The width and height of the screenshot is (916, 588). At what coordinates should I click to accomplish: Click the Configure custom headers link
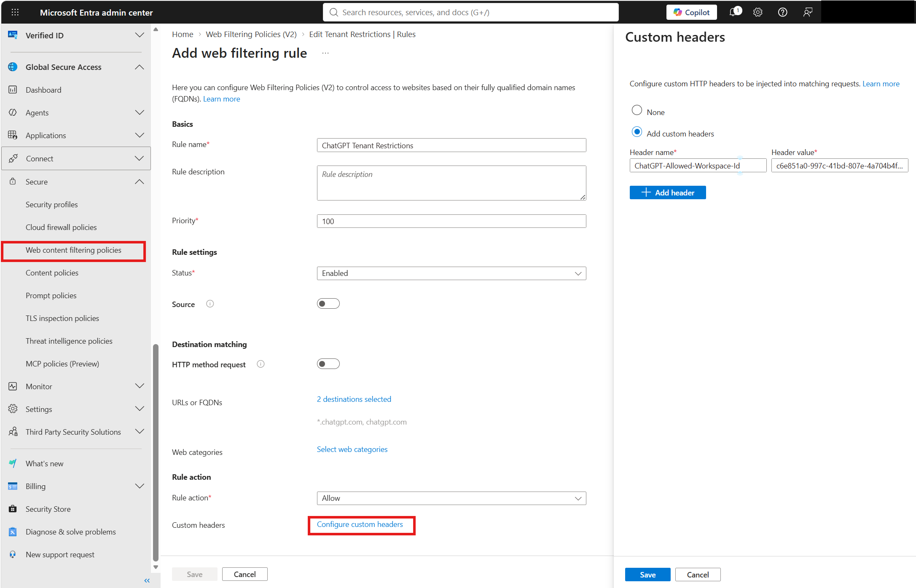click(x=360, y=524)
